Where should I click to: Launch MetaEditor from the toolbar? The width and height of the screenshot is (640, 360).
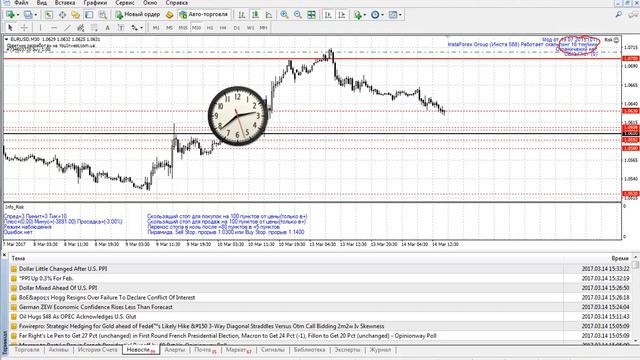pos(169,15)
